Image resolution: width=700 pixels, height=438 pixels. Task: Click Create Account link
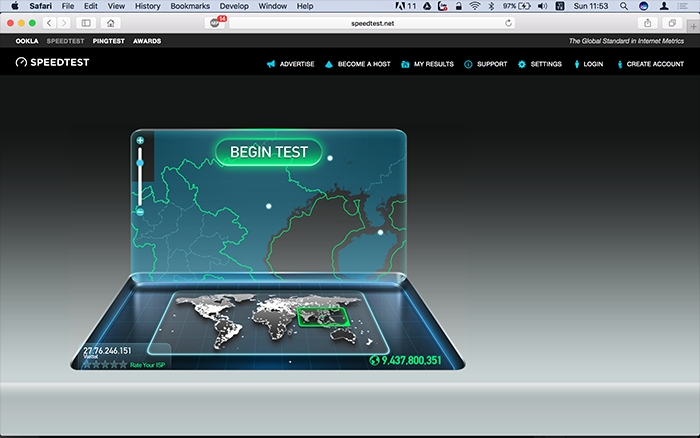(x=650, y=64)
